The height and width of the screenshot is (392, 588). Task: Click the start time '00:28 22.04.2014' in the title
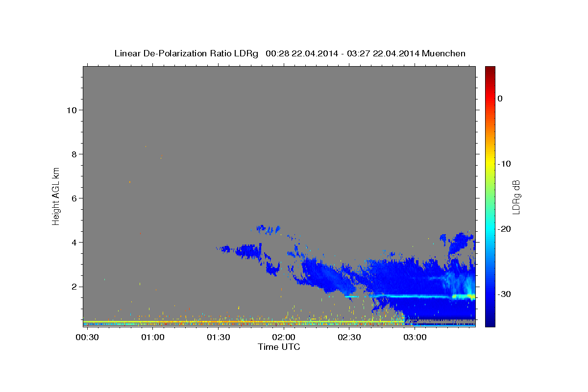(x=301, y=53)
